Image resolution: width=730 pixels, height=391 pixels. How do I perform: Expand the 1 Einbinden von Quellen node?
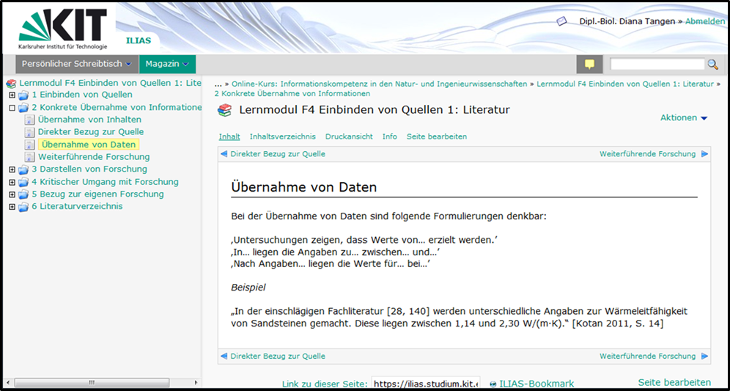12,95
